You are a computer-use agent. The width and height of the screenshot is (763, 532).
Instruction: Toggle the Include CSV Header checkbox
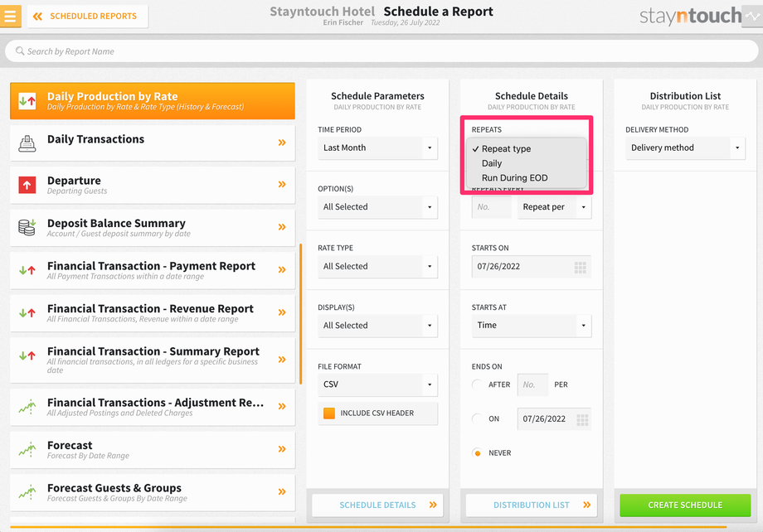coord(329,414)
